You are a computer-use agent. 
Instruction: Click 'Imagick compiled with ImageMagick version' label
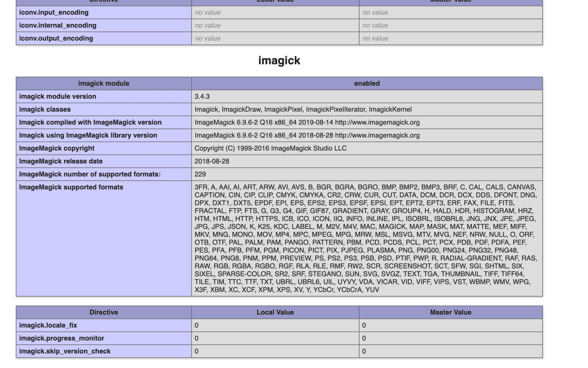(x=90, y=122)
